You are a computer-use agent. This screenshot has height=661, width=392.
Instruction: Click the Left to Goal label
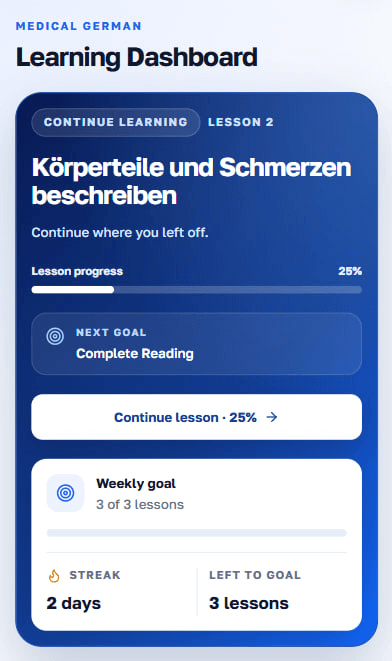pyautogui.click(x=255, y=575)
